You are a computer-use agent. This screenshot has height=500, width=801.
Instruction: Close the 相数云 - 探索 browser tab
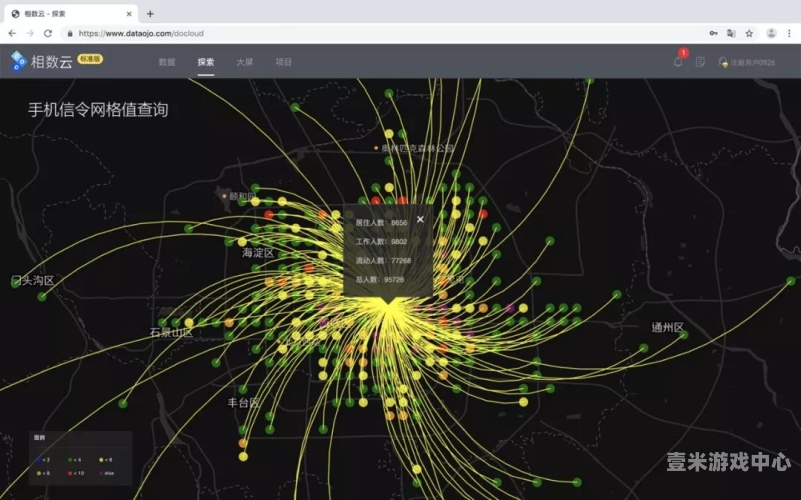[129, 14]
